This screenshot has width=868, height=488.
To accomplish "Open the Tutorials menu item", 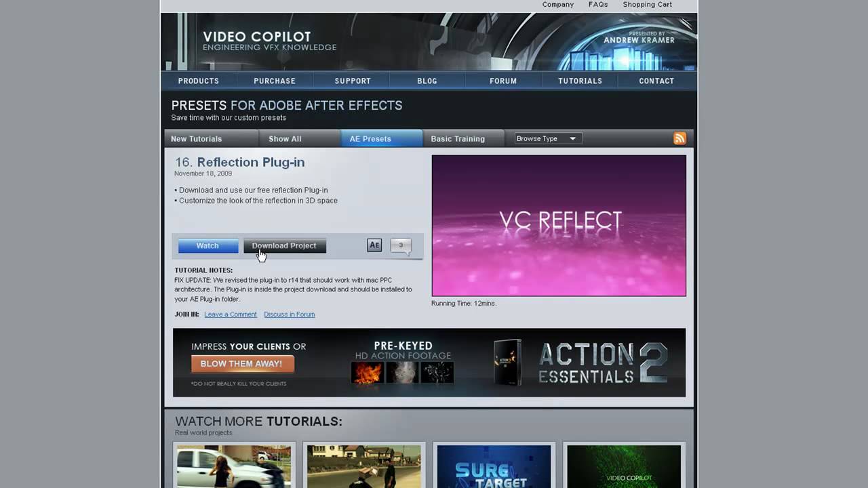I will [580, 81].
